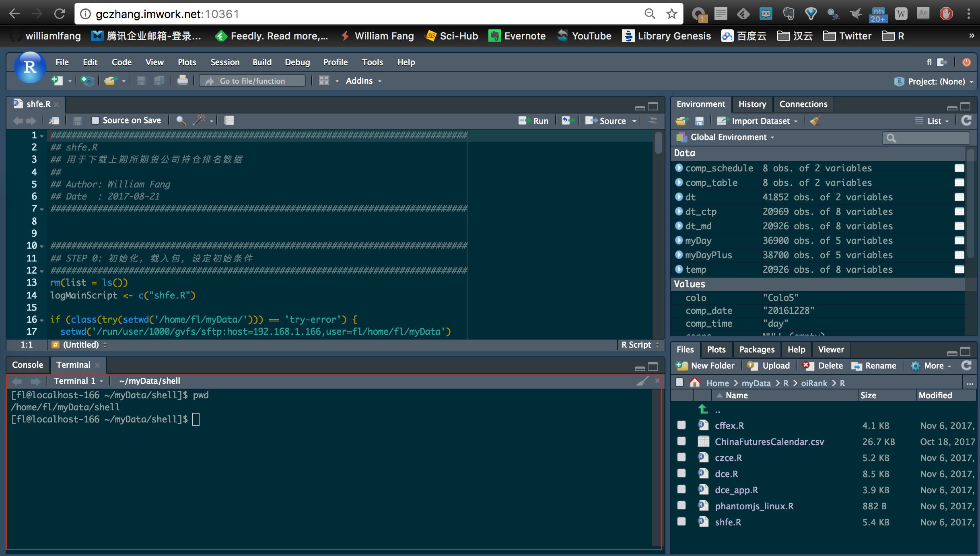Click the find/replace magnifier in editor toolbar
Screen dimensions: 980x556
pyautogui.click(x=181, y=120)
